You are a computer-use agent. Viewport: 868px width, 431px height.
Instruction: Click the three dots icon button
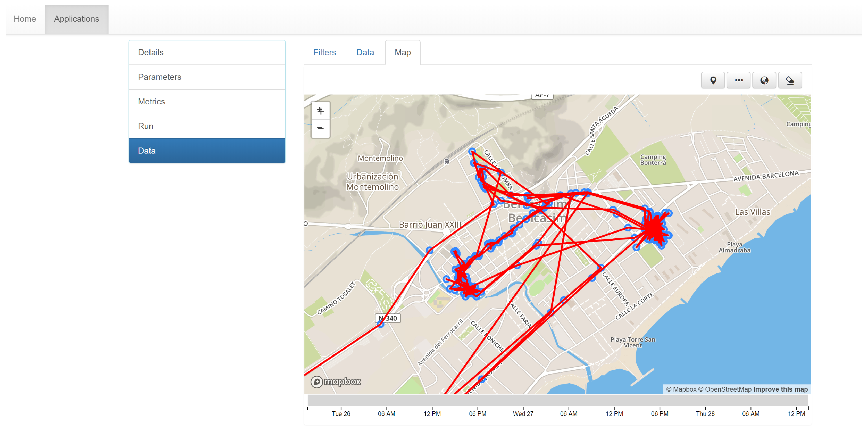pos(738,80)
